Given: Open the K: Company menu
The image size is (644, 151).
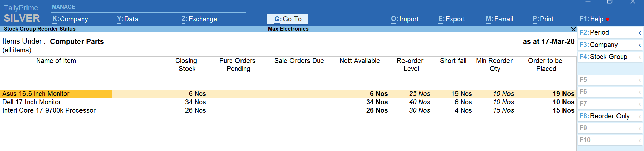Looking at the screenshot, I should point(70,19).
